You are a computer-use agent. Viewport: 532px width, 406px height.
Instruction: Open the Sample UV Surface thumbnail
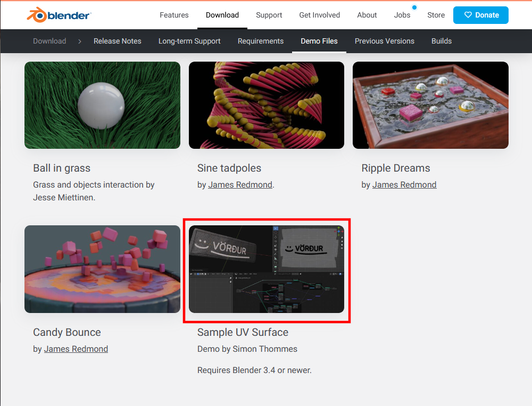267,269
